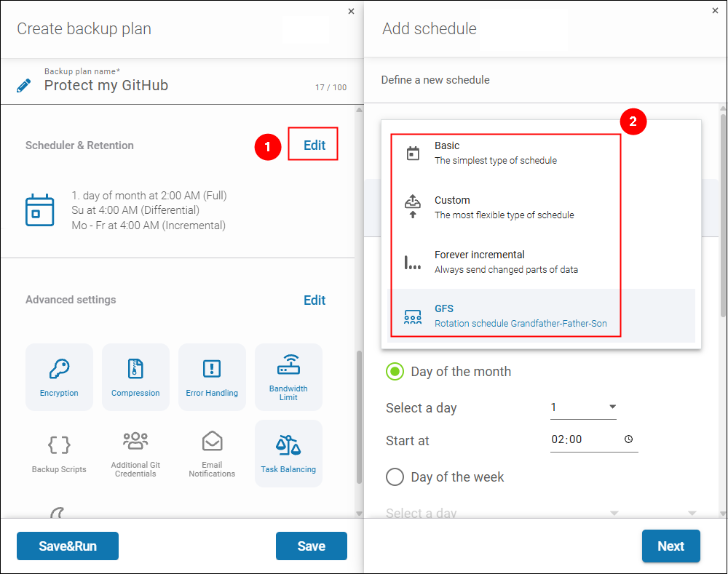This screenshot has height=574, width=728.
Task: Click the Next button in Add schedule
Action: click(671, 546)
